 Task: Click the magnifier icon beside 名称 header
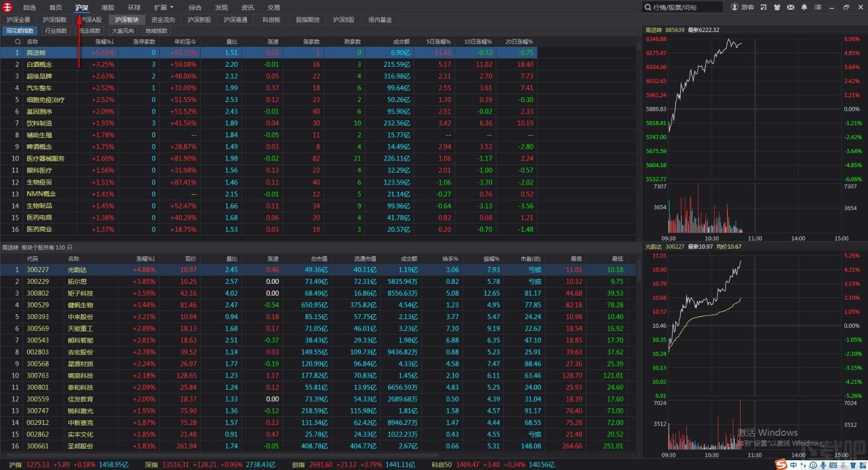coord(17,42)
